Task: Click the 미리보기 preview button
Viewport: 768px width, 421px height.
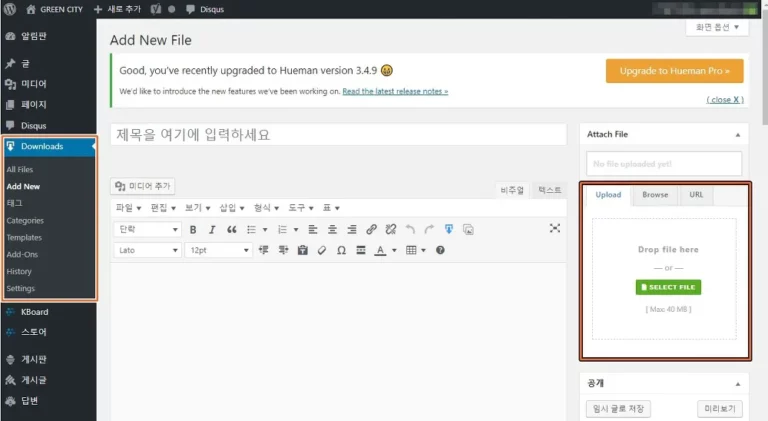Action: tap(720, 408)
